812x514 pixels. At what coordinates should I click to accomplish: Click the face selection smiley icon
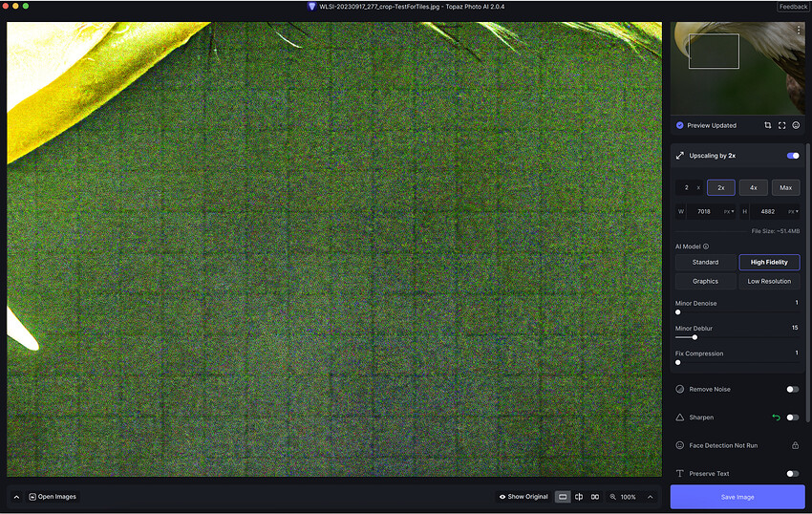pos(796,125)
